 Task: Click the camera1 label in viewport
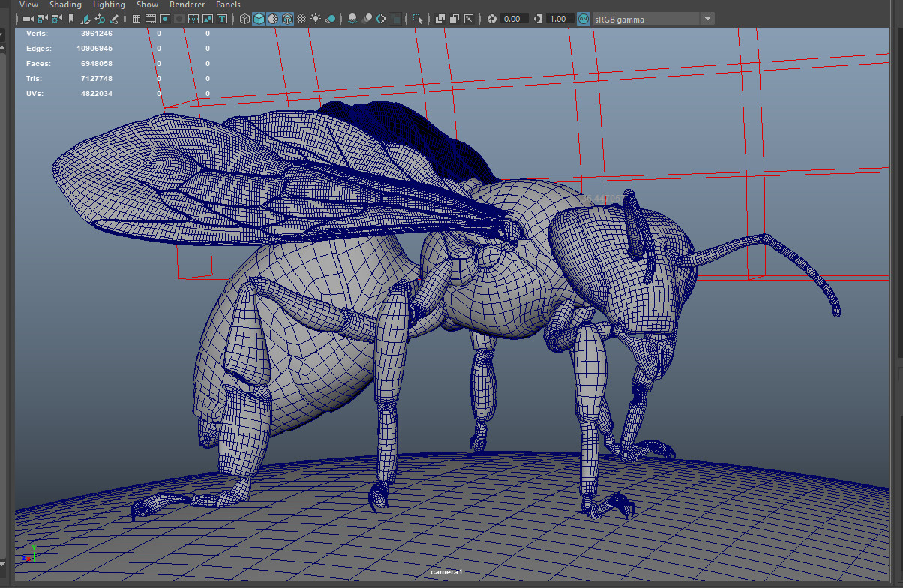click(x=446, y=572)
